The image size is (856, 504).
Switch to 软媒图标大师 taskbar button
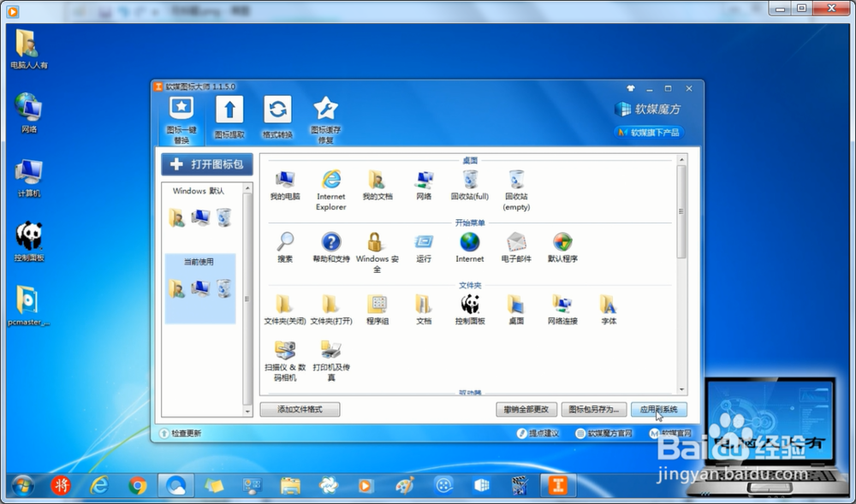click(558, 485)
